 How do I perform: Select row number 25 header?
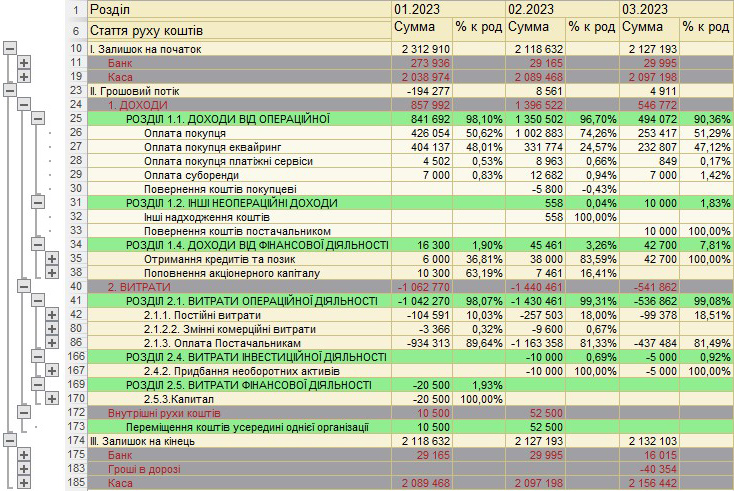pos(76,118)
